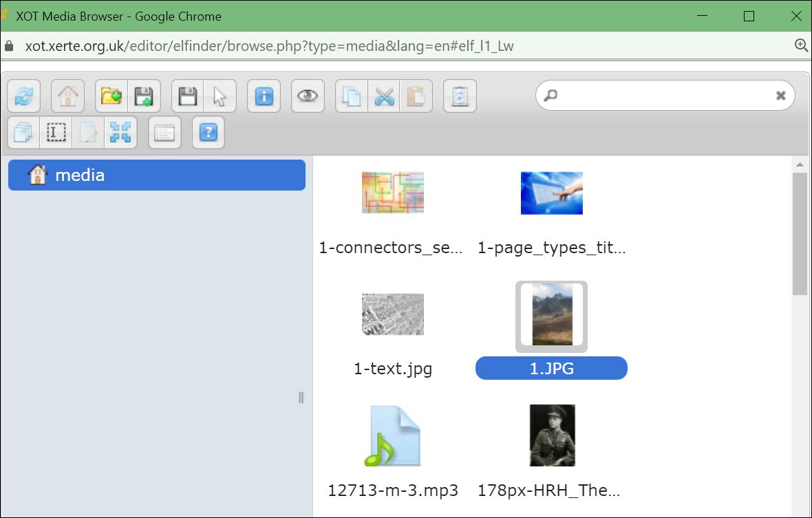Image resolution: width=812 pixels, height=518 pixels.
Task: Click the Chrome zoom magnifier in address bar
Action: tap(801, 45)
